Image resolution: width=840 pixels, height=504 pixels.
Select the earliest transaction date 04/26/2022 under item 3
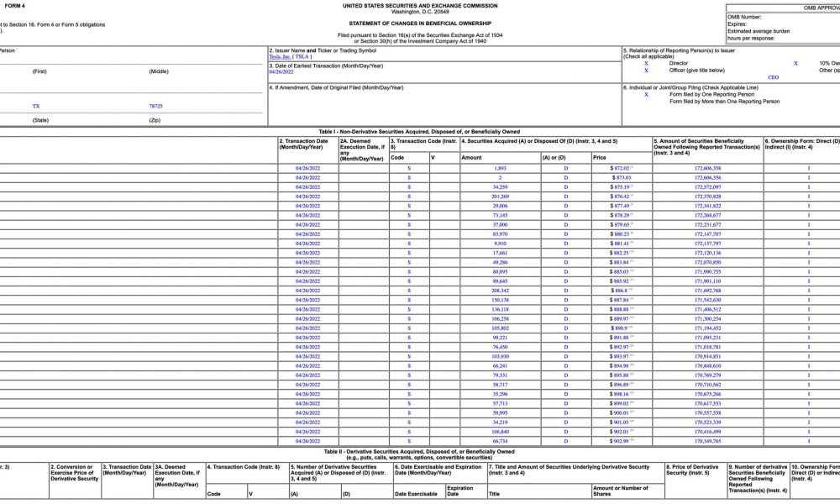tap(281, 71)
